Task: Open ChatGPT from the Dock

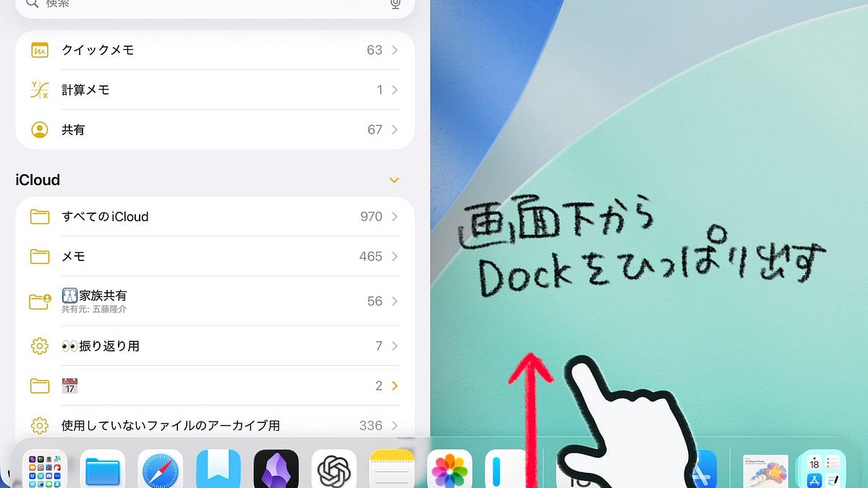Action: coord(333,469)
